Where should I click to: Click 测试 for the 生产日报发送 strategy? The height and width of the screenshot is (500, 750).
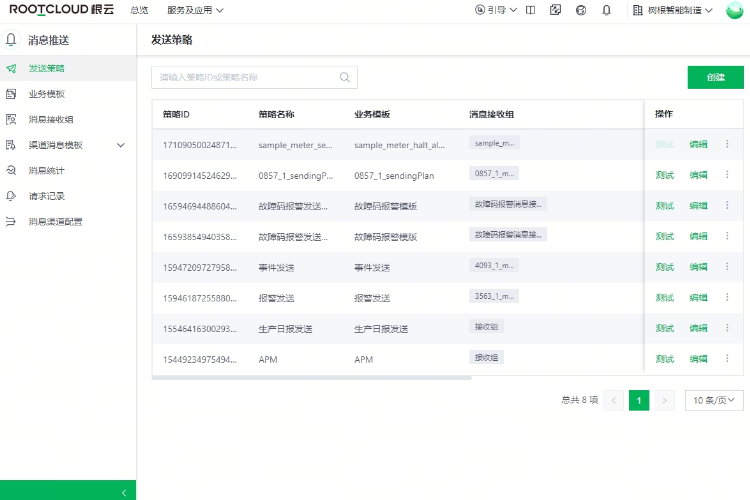665,328
